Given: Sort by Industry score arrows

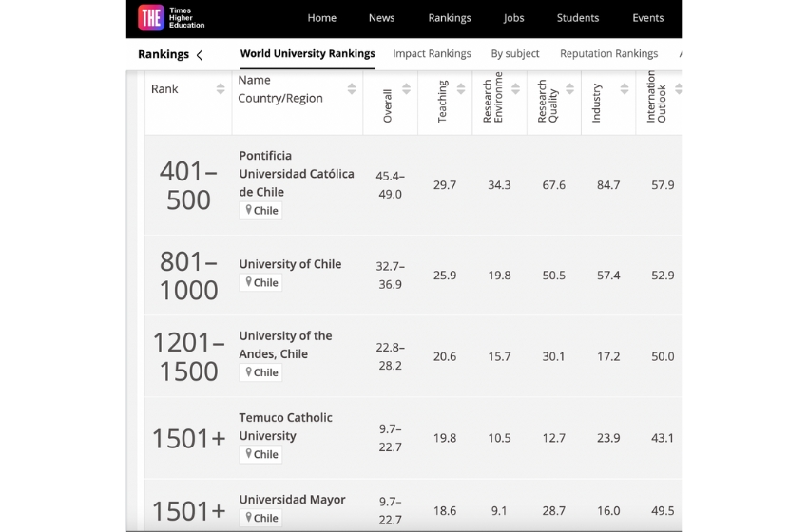Looking at the screenshot, I should (625, 89).
